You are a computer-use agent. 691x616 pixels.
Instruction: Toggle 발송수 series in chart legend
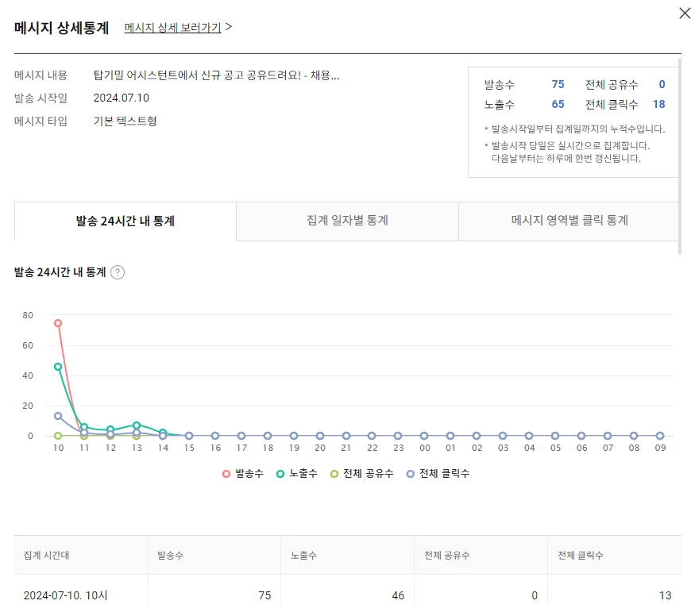(243, 474)
